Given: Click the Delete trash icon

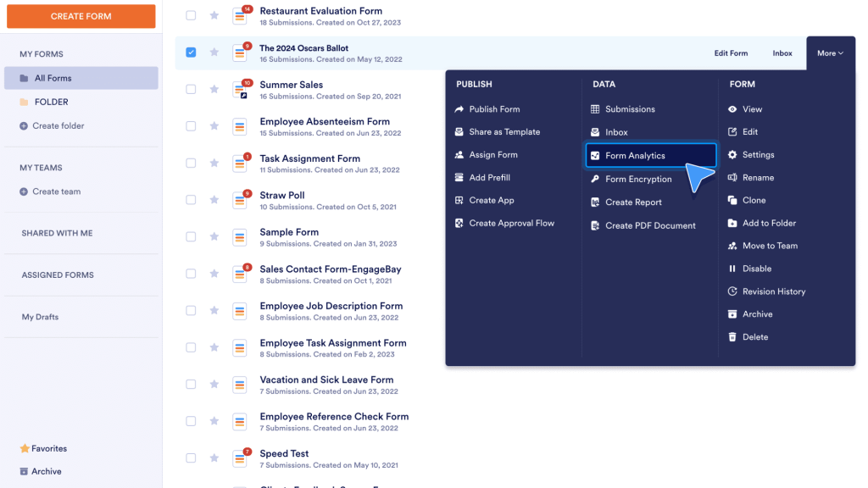Looking at the screenshot, I should (x=732, y=337).
